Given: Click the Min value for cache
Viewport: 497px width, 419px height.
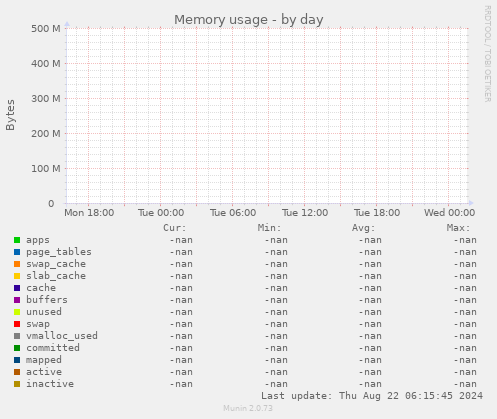Looking at the screenshot, I should [276, 288].
